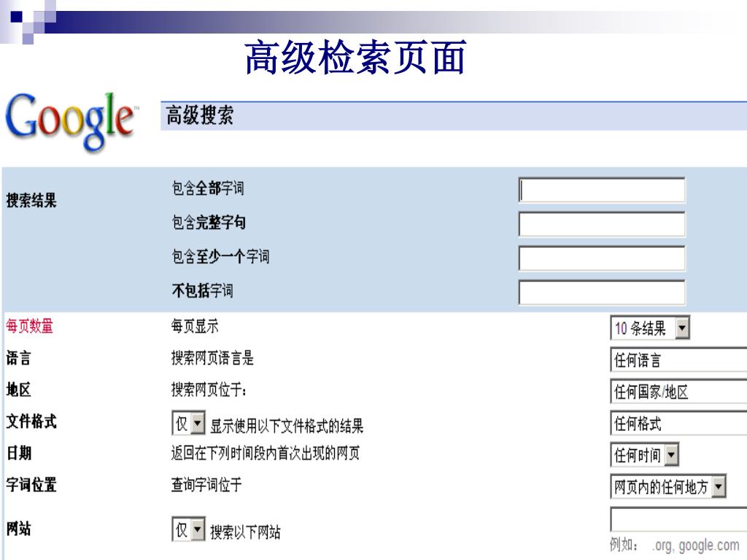Click the 不包括字词 text field
The height and width of the screenshot is (560, 747).
point(602,292)
